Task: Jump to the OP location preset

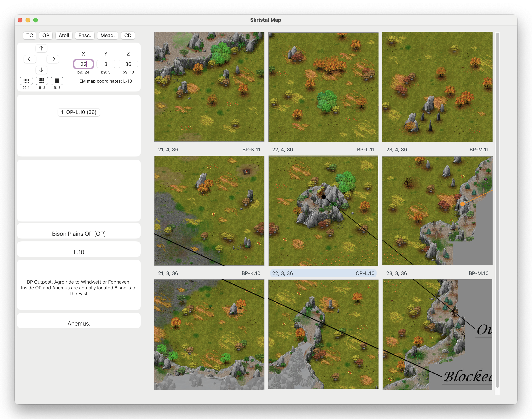Action: [46, 35]
